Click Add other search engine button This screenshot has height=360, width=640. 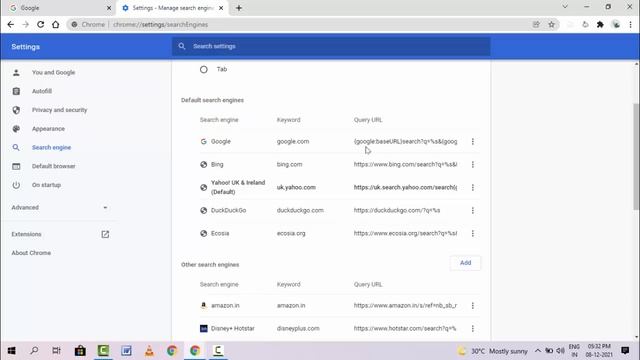tap(465, 263)
